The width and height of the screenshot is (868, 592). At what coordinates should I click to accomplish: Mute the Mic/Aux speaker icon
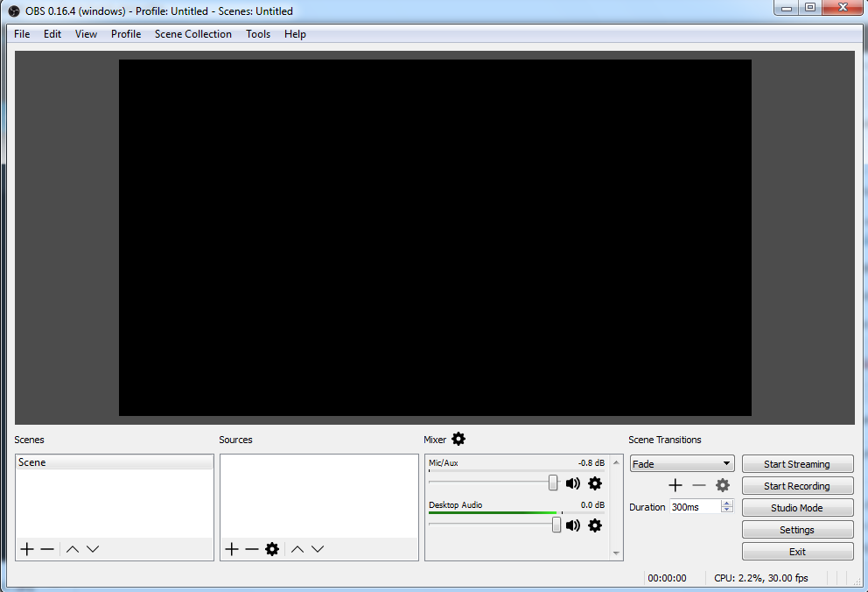coord(573,483)
